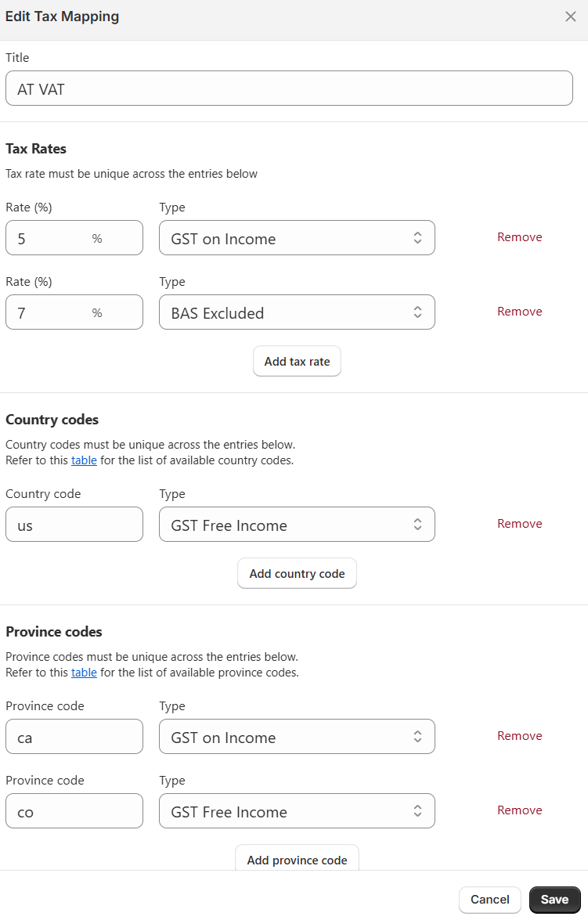
Task: Remove the co province code row
Action: (x=519, y=810)
